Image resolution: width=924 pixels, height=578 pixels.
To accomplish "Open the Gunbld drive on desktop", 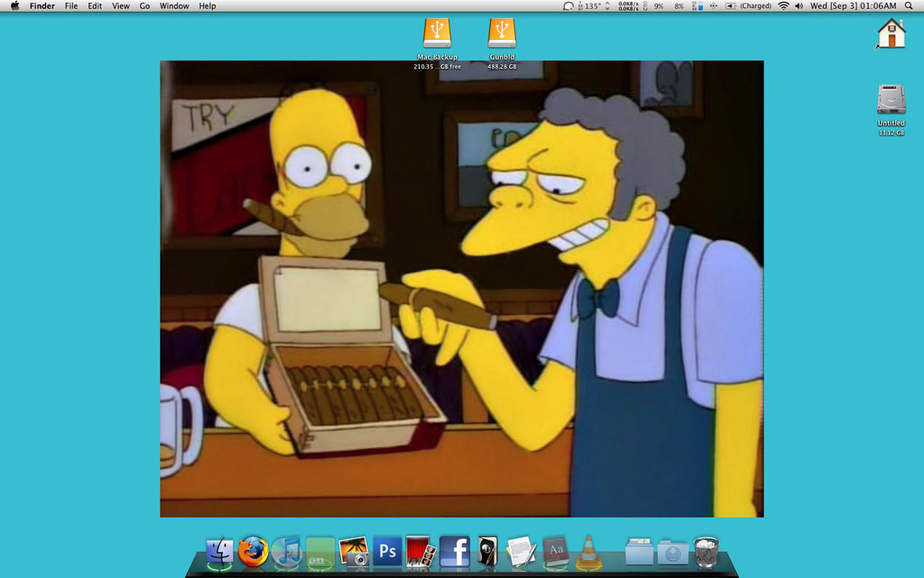I will tap(502, 34).
